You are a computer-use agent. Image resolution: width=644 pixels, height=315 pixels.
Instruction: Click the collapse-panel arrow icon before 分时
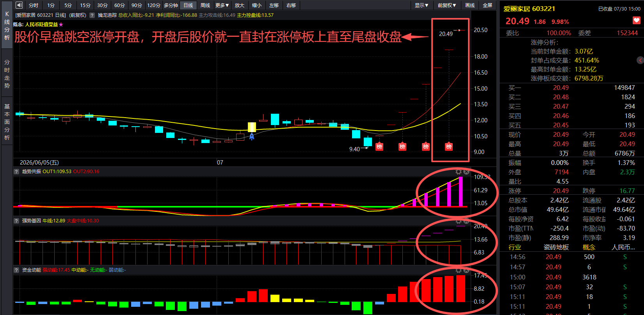coord(19,5)
